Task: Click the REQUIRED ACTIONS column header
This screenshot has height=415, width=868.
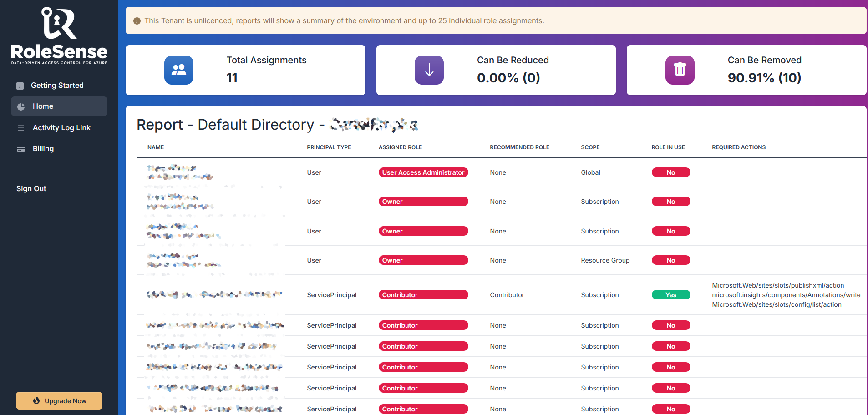Action: (x=739, y=147)
